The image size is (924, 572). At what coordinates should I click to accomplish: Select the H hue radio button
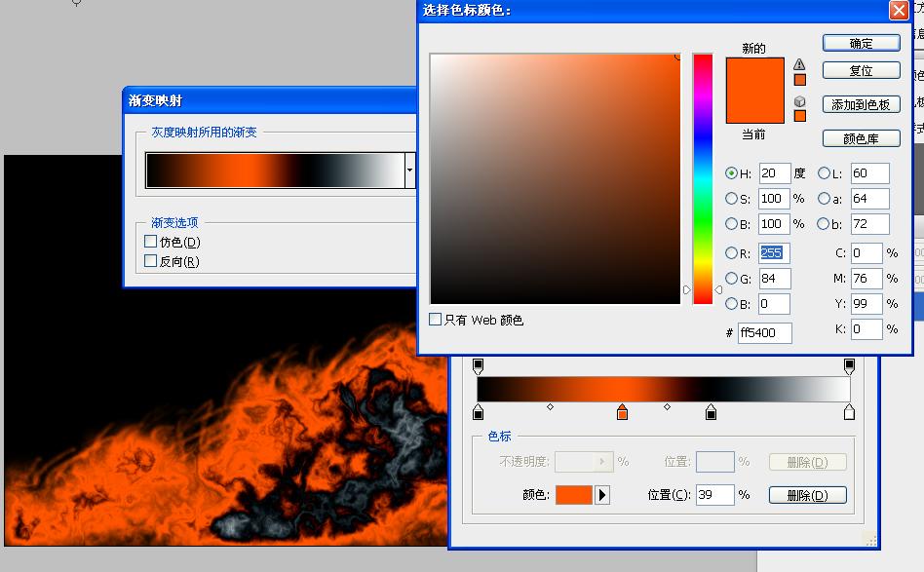click(731, 173)
